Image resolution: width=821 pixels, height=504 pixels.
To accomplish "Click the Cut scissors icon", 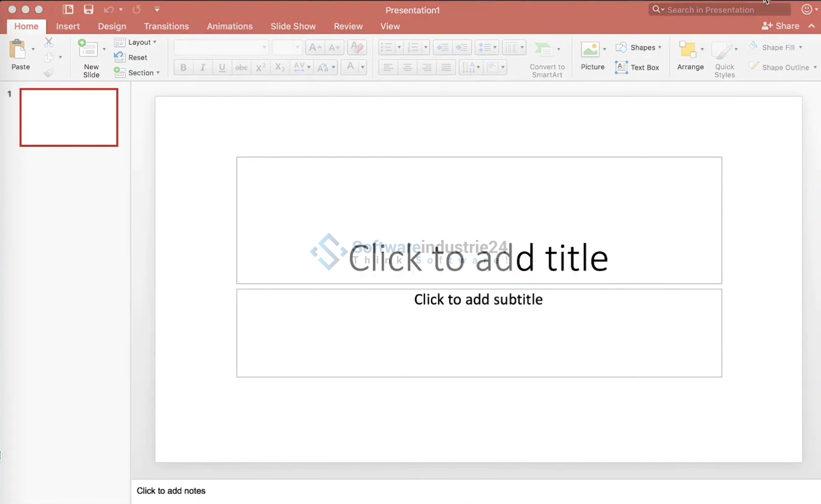I will tap(49, 43).
